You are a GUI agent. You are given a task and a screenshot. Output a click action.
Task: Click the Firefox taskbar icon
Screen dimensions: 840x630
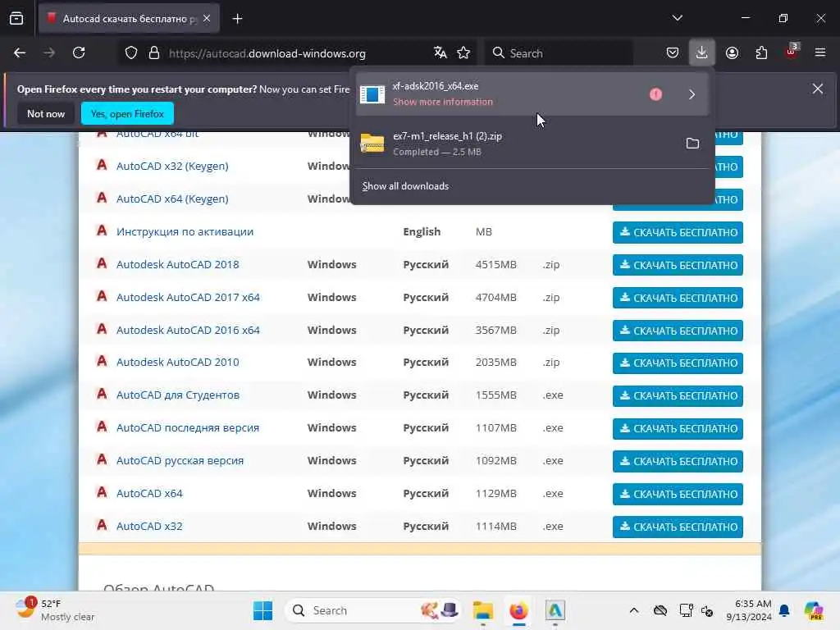pyautogui.click(x=518, y=610)
